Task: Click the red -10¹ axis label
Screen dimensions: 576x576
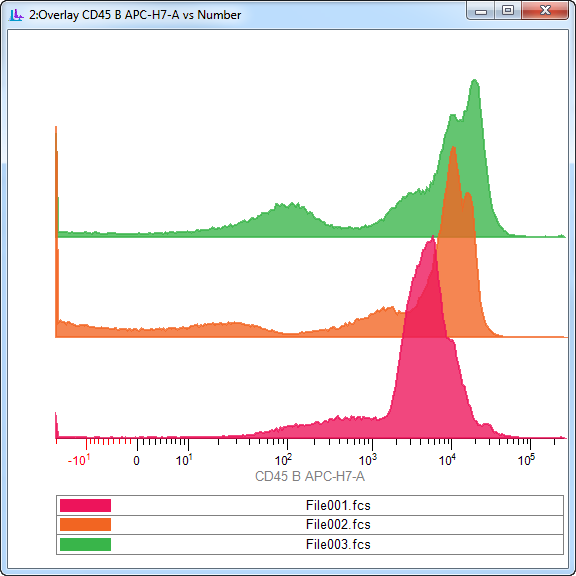Action: pyautogui.click(x=79, y=460)
